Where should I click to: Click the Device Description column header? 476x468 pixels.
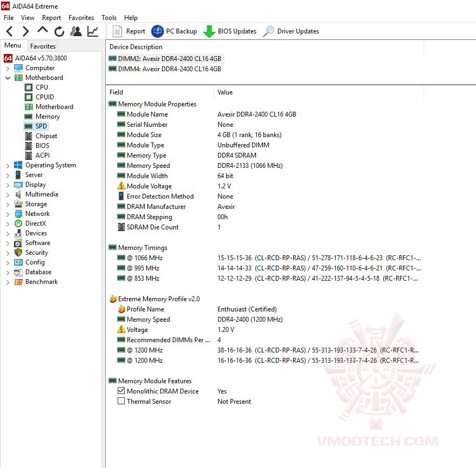[264, 47]
